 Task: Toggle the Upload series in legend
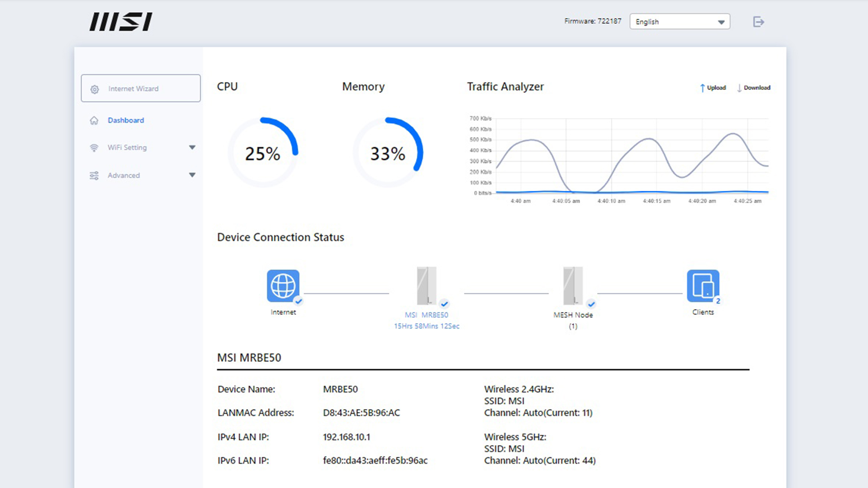tap(713, 88)
